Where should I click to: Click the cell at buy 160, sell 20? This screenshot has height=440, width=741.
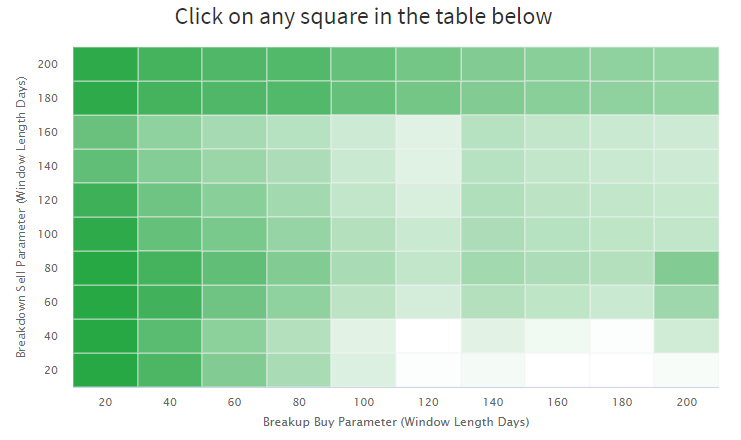[x=558, y=370]
